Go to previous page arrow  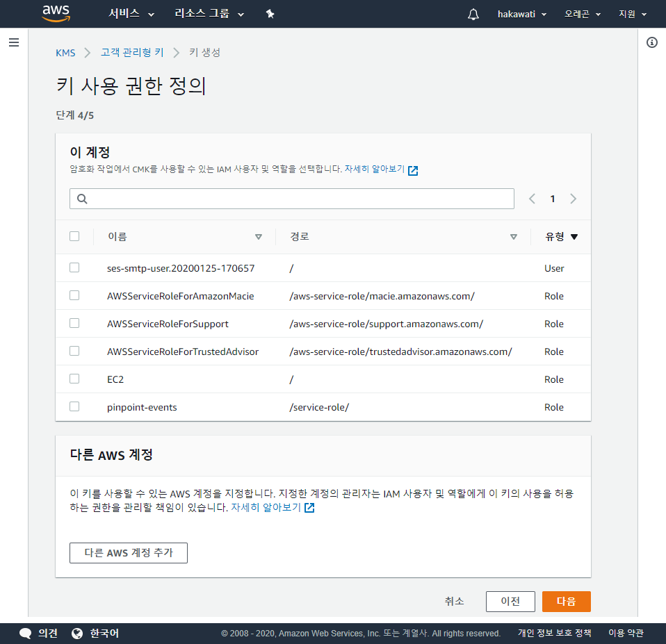[532, 199]
